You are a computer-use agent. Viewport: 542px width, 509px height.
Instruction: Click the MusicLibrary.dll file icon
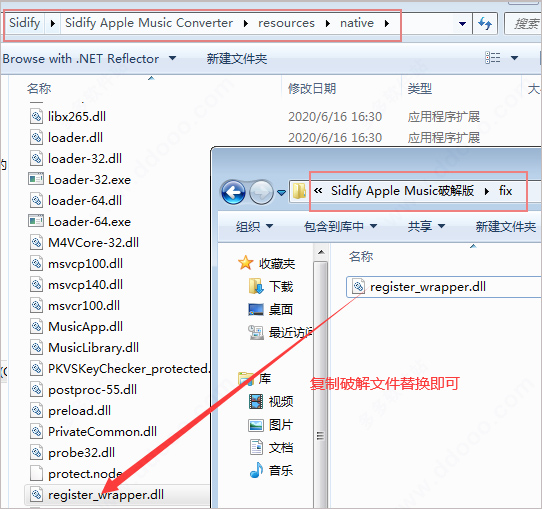36,348
